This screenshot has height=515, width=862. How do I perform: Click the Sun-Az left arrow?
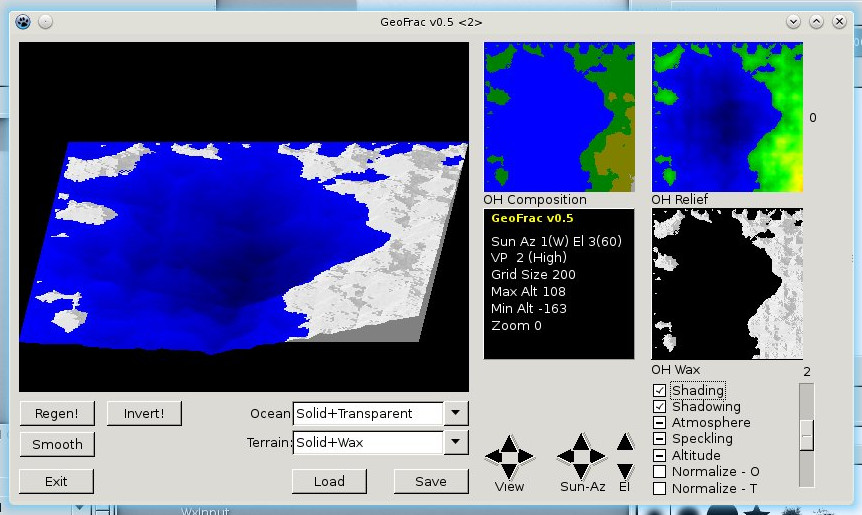pos(566,457)
